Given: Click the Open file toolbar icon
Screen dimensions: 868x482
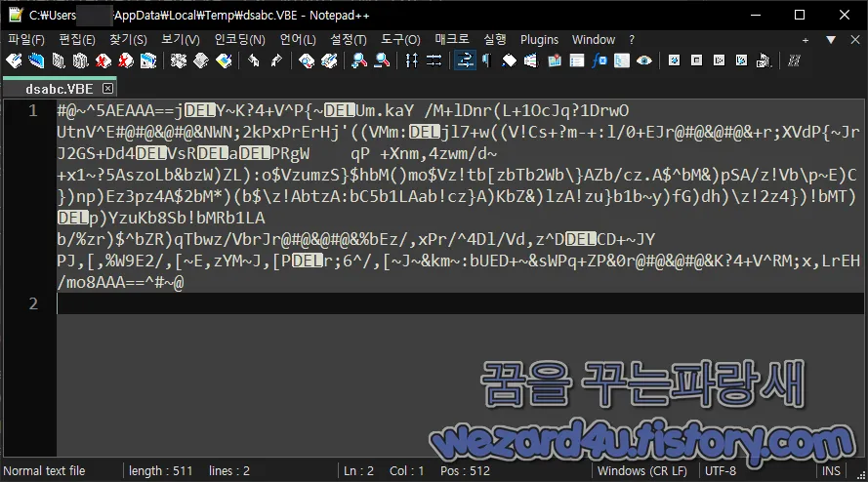Looking at the screenshot, I should coord(36,60).
